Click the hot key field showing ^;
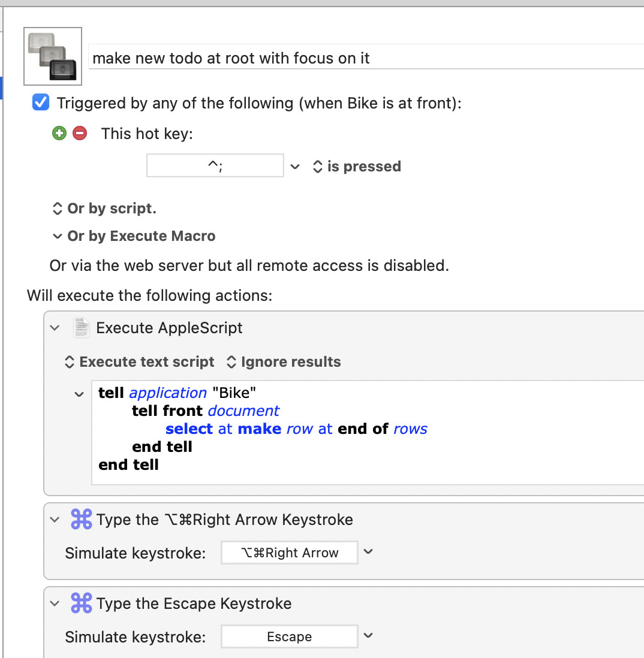The width and height of the screenshot is (644, 658). (x=215, y=166)
